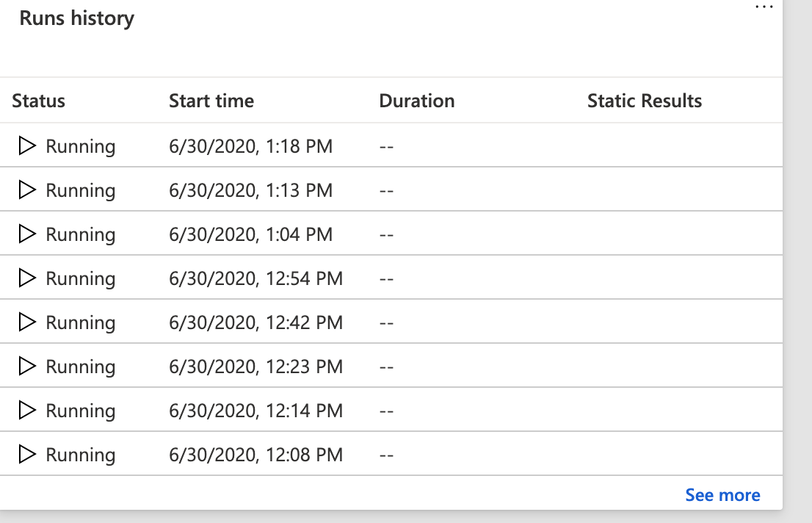Open the Runs history ellipsis menu
Image resolution: width=812 pixels, height=523 pixels.
point(764,7)
